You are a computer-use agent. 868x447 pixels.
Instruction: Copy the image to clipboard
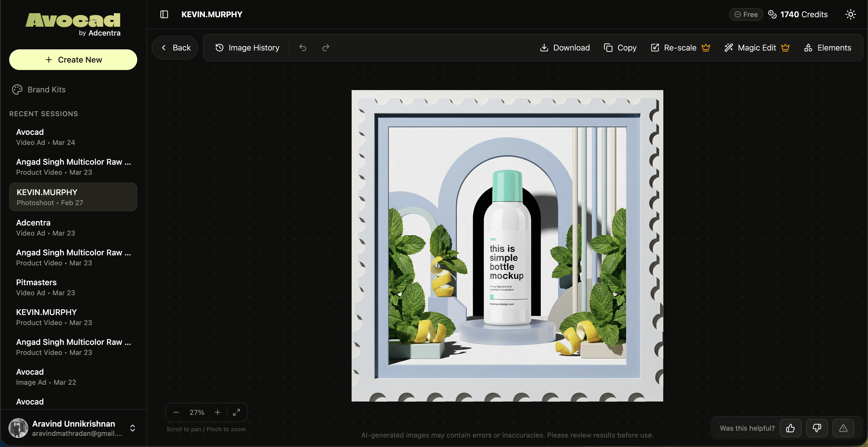620,48
